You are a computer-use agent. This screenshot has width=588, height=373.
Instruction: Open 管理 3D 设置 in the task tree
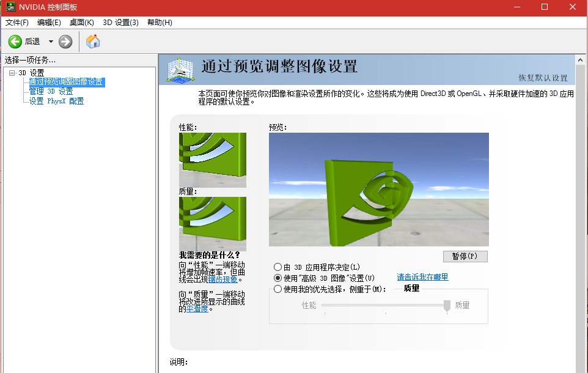click(x=51, y=91)
